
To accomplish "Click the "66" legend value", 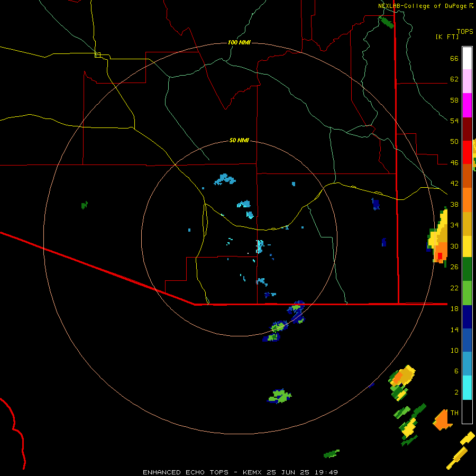I will (454, 58).
